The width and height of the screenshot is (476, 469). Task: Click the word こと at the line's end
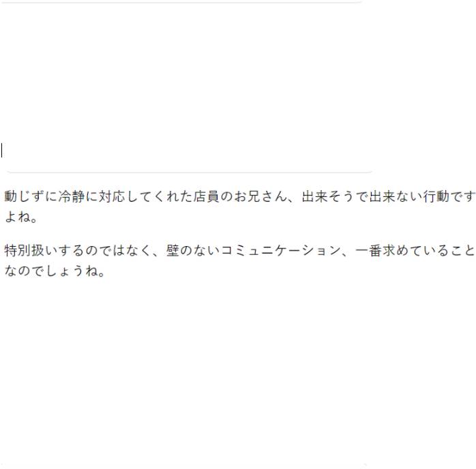[462, 251]
